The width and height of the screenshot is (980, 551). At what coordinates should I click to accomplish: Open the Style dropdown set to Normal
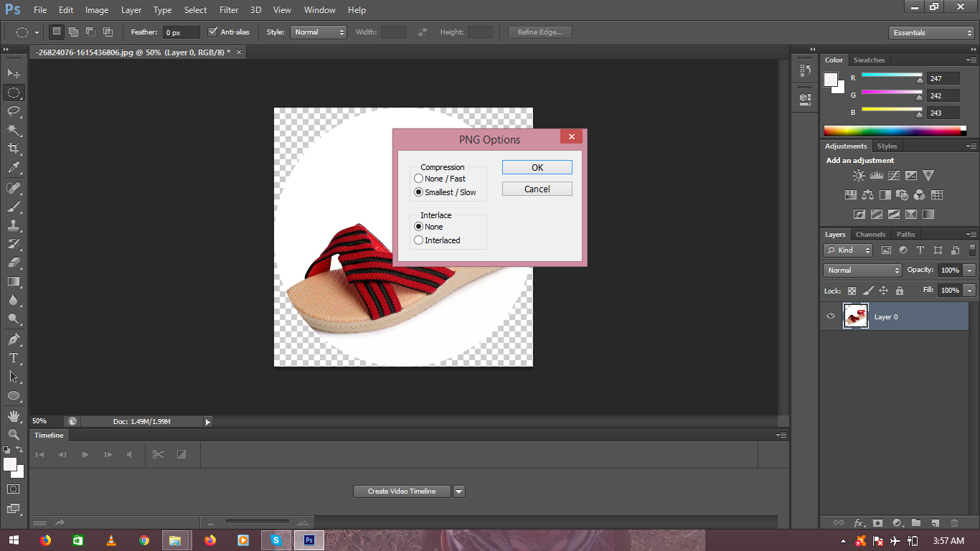pos(319,32)
